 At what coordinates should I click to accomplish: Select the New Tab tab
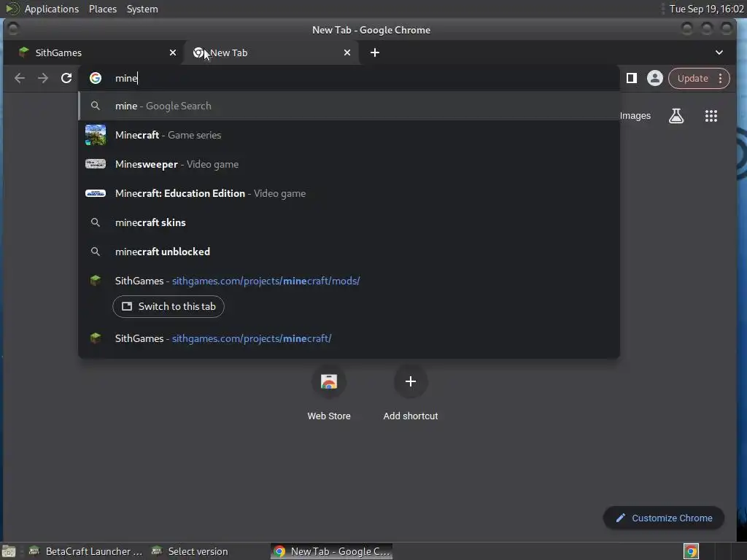(271, 52)
